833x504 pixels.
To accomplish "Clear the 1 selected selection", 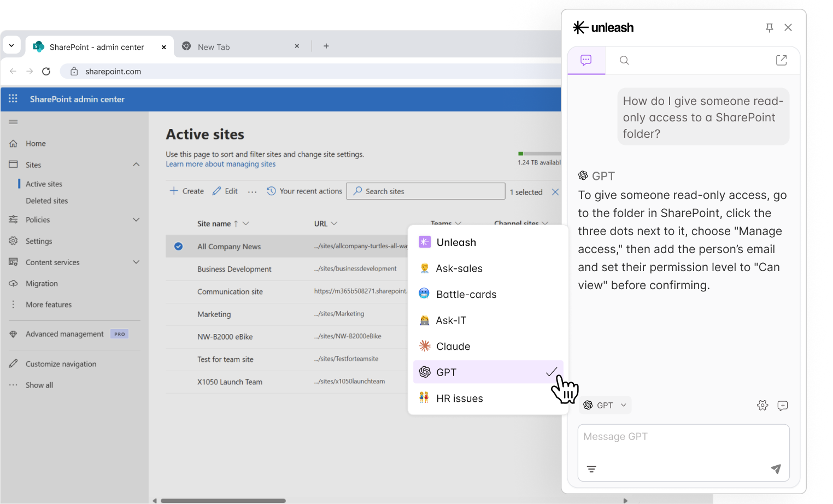I will click(555, 192).
